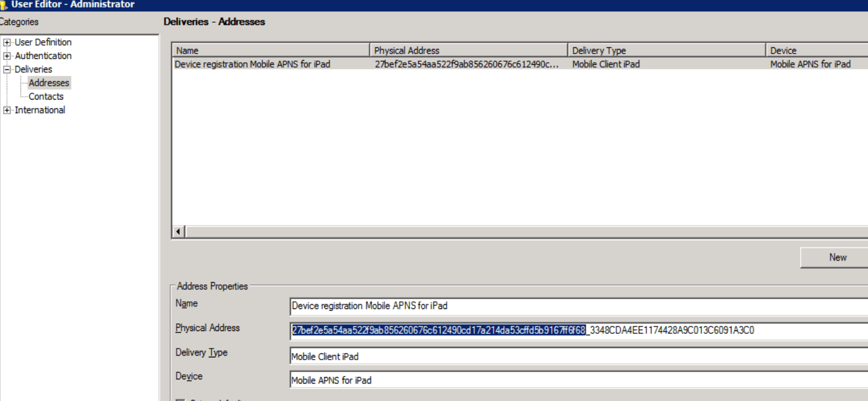Click the truncated physical address cell in the list
This screenshot has width=868, height=401.
pos(467,64)
